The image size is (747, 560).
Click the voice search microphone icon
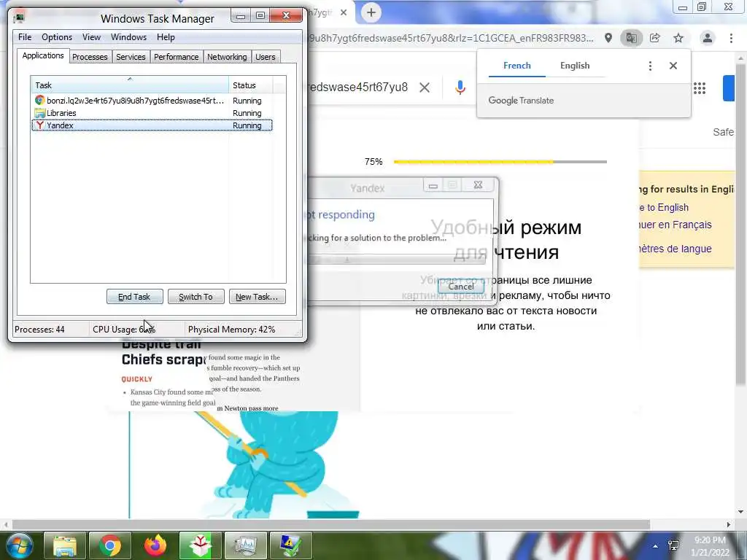pos(460,87)
